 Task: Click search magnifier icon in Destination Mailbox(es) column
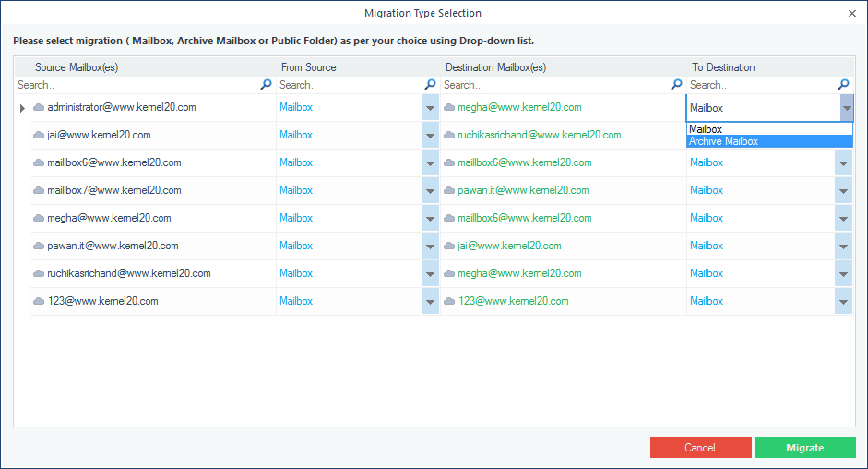click(676, 85)
